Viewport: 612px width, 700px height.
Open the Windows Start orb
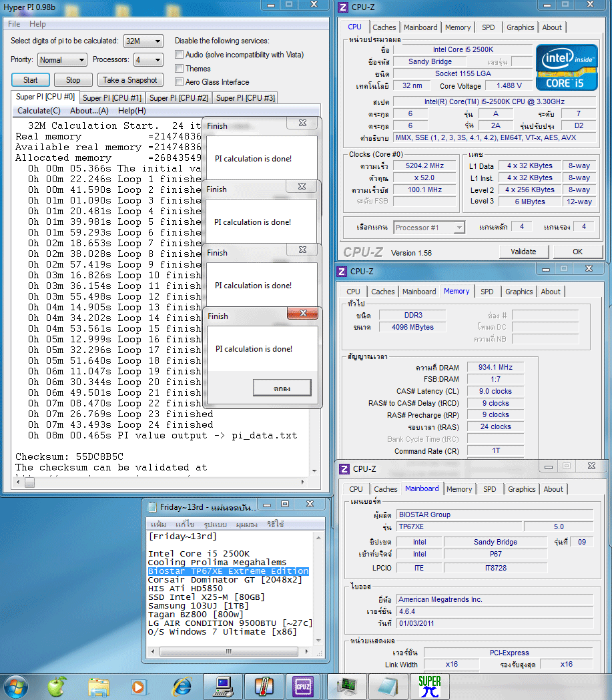click(14, 687)
